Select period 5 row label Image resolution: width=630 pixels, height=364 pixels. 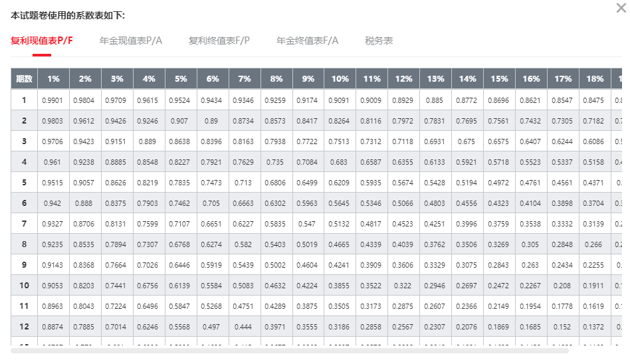coord(24,183)
